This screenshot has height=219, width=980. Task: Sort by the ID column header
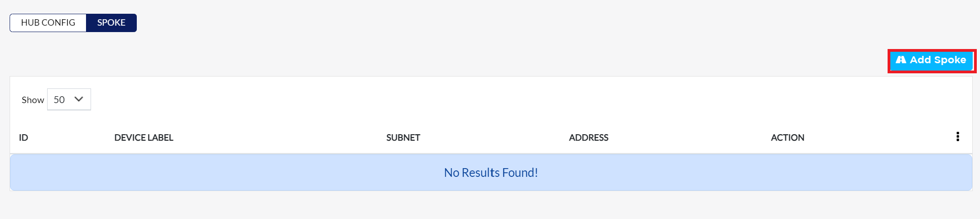(x=23, y=137)
